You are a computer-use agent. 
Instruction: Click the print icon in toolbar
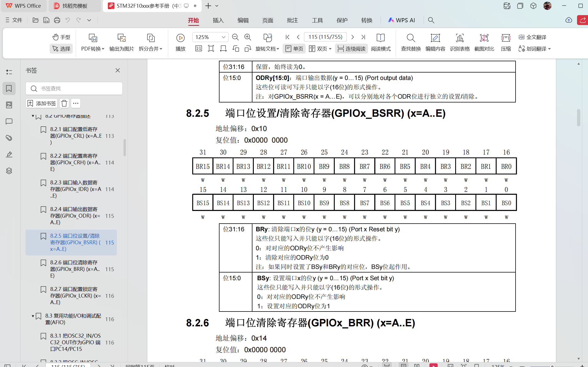click(x=57, y=20)
